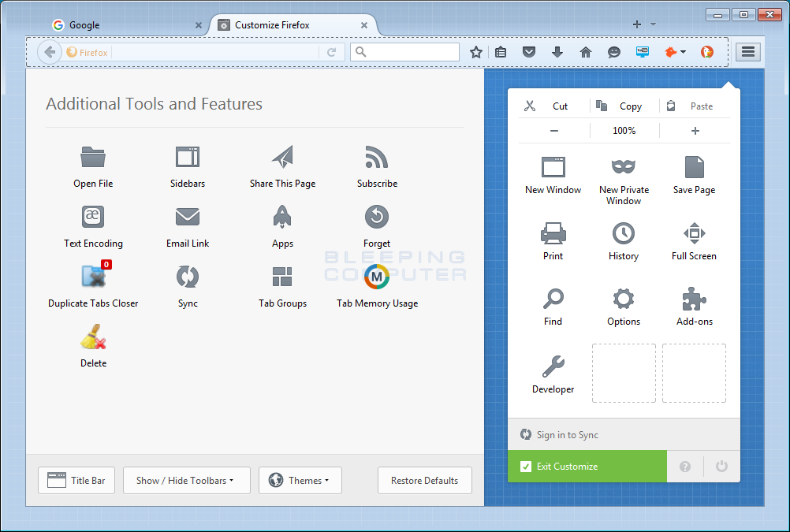Select the Subscribe RSS icon

coord(377,157)
